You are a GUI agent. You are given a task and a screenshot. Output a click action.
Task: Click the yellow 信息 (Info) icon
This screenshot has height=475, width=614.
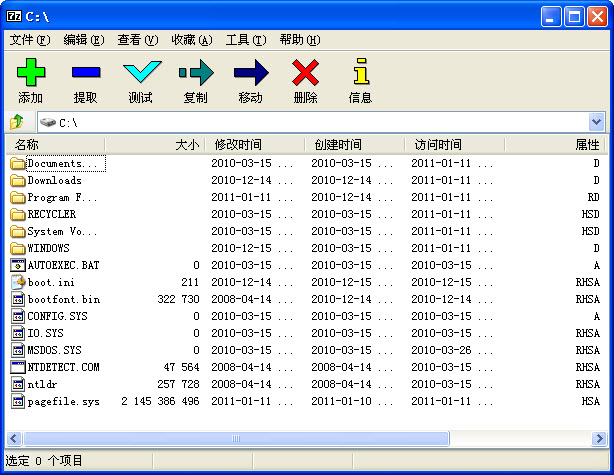360,73
